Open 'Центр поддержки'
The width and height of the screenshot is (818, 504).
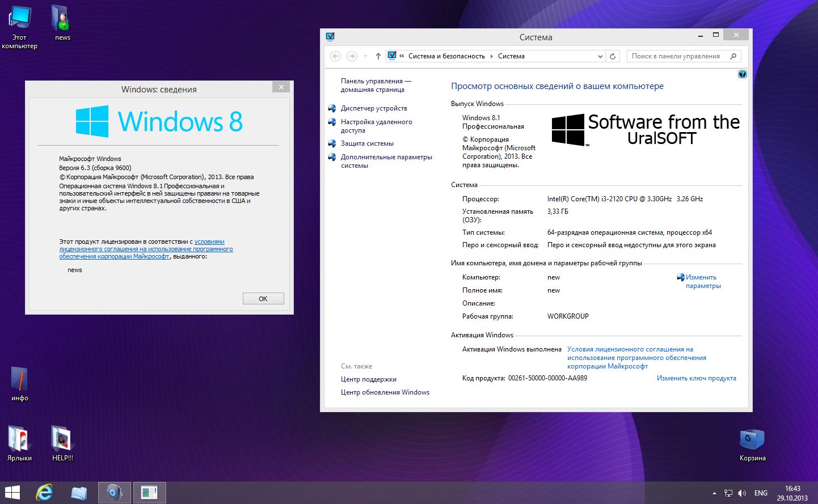pos(369,379)
